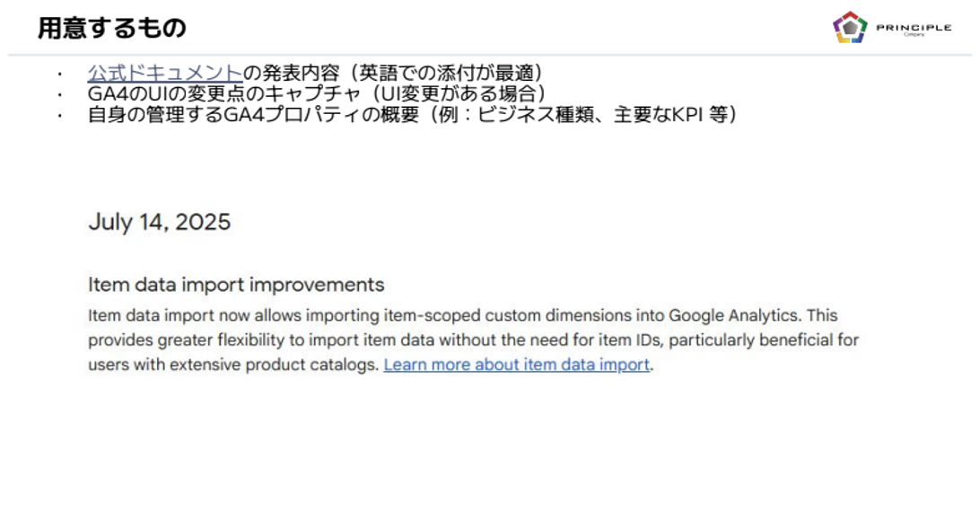
Task: Click the PRINCIPLE company name text
Action: pos(914,27)
